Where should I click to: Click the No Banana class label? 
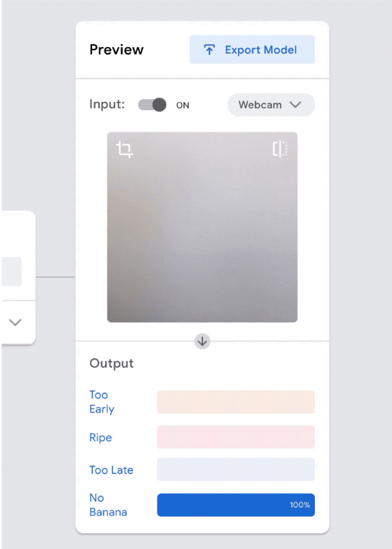tap(108, 505)
